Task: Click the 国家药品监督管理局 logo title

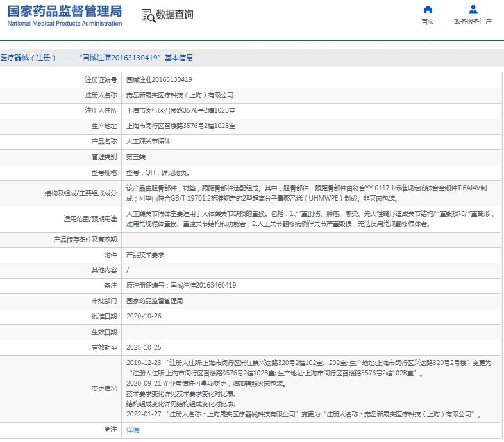Action: [65, 12]
